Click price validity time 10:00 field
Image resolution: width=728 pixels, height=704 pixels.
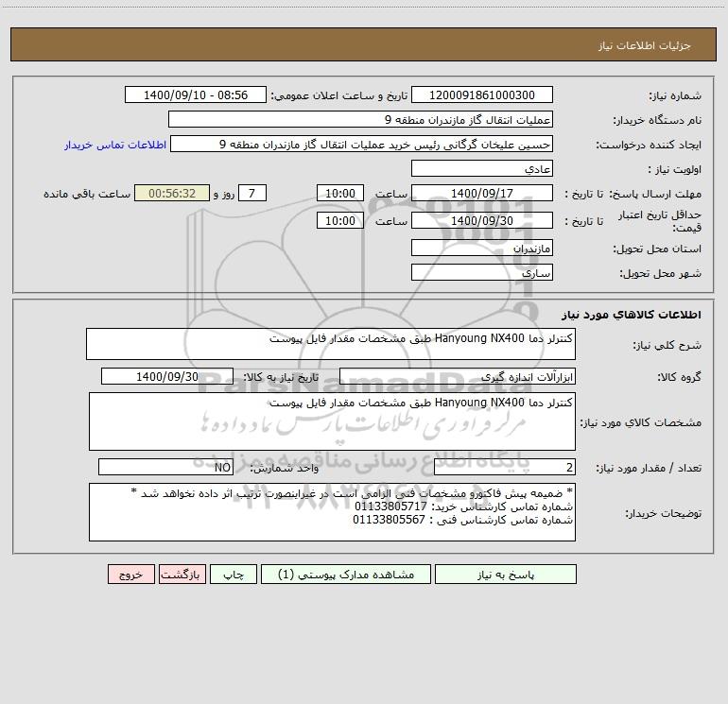coord(339,220)
